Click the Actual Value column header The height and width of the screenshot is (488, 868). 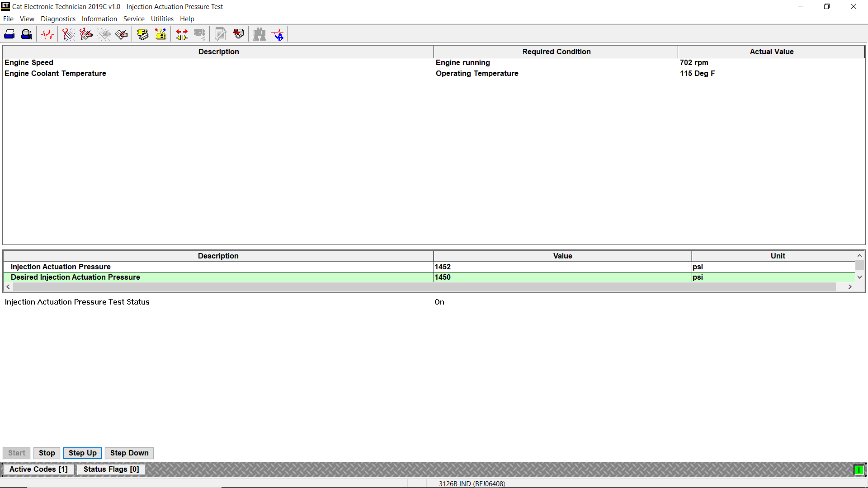tap(771, 52)
